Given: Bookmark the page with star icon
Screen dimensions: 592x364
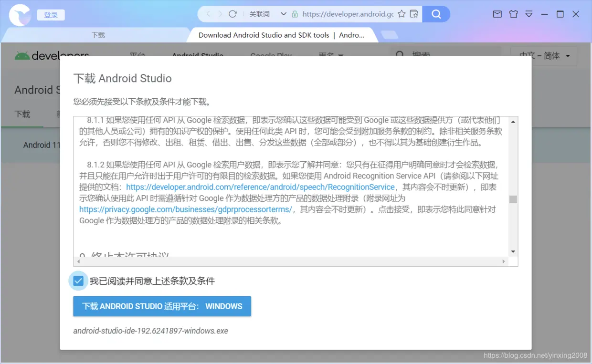Looking at the screenshot, I should [x=402, y=14].
